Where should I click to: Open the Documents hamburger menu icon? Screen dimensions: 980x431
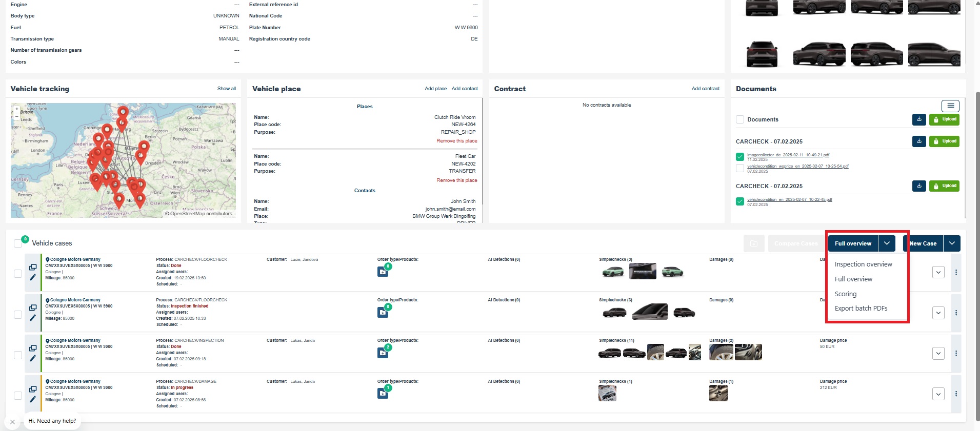click(950, 106)
